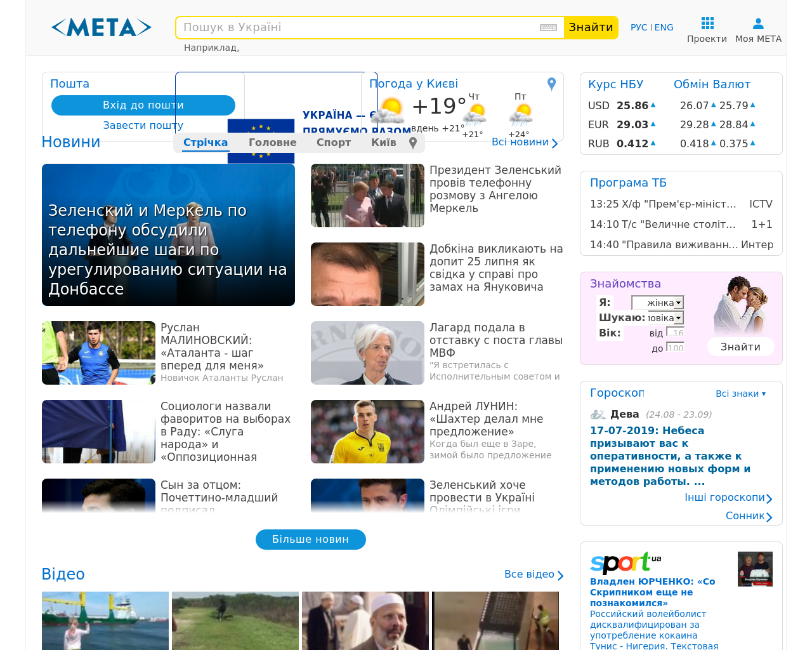
Task: Open the "Всі знаки" horoscope dropdown
Action: click(x=741, y=394)
